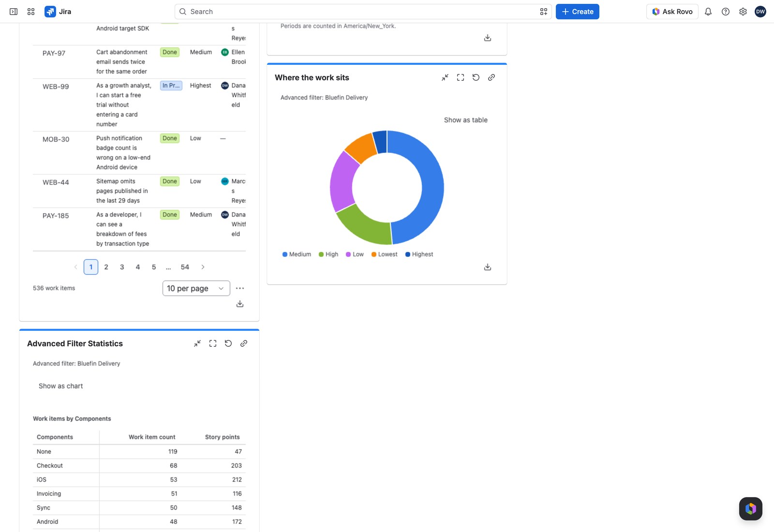774x532 pixels.
Task: Copy link to Advanced Filter Statistics gadget
Action: coord(244,343)
